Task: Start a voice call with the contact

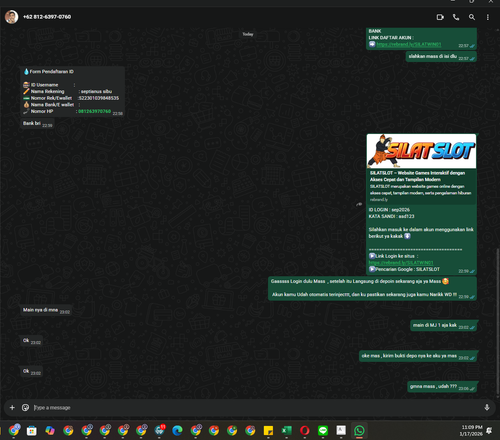Action: (456, 17)
